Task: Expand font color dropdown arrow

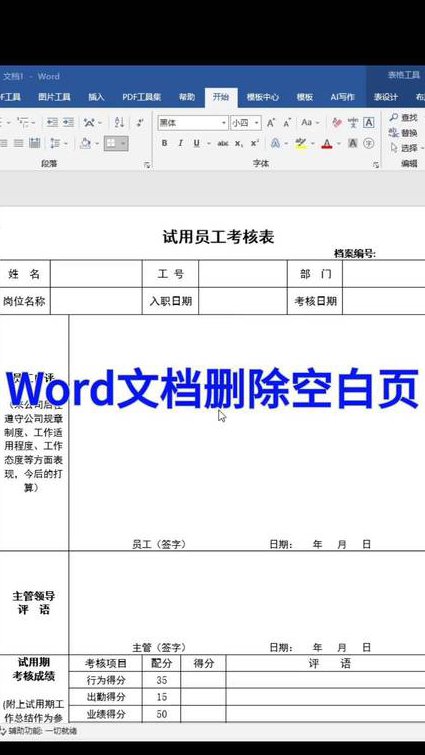Action: coord(339,143)
